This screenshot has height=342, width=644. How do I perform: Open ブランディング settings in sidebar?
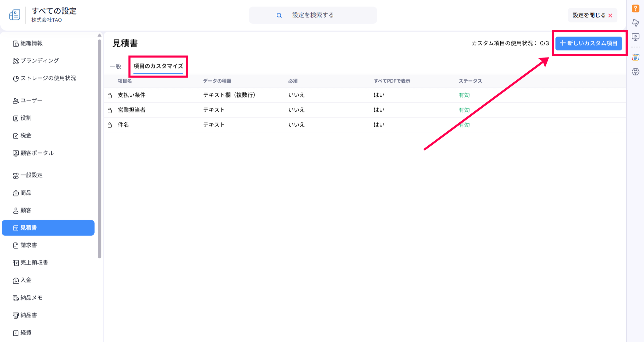(39, 61)
